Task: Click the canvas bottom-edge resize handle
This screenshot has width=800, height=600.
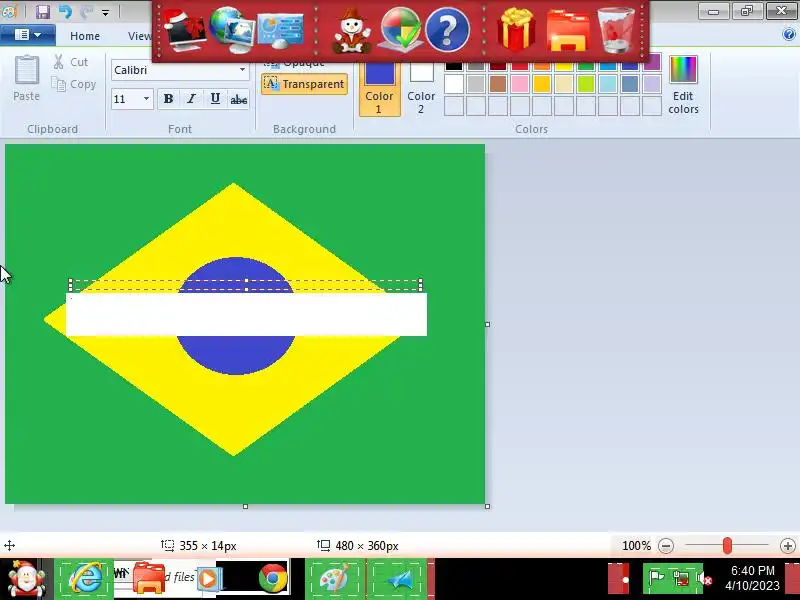Action: tap(245, 506)
